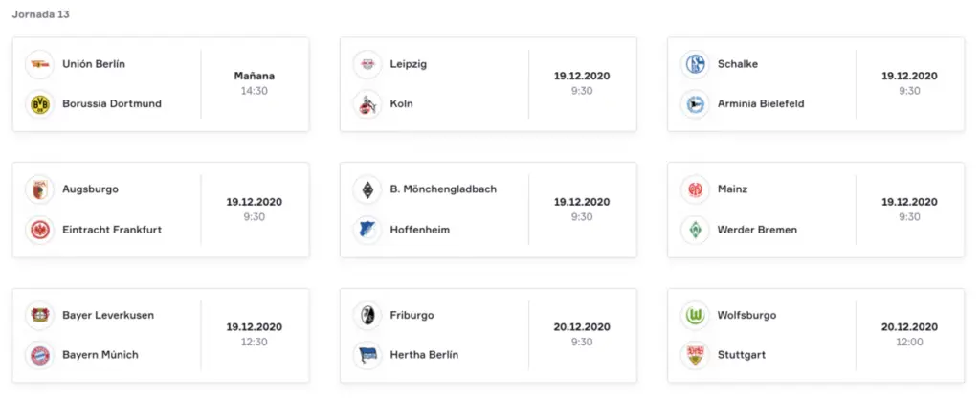The image size is (980, 400).
Task: Select the Mainz vs Werder Bremen match card
Action: click(815, 210)
